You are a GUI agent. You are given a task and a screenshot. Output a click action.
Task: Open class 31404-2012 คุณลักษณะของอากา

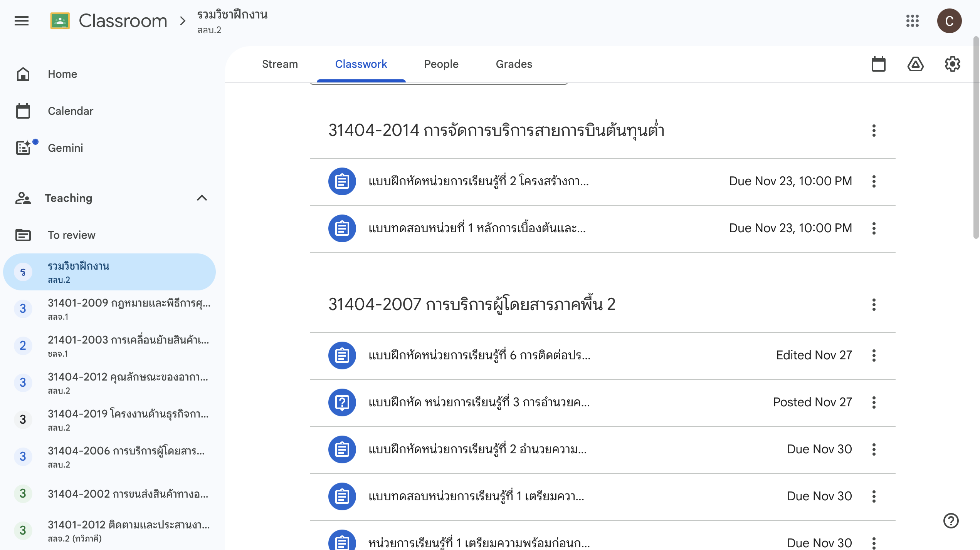click(x=109, y=383)
